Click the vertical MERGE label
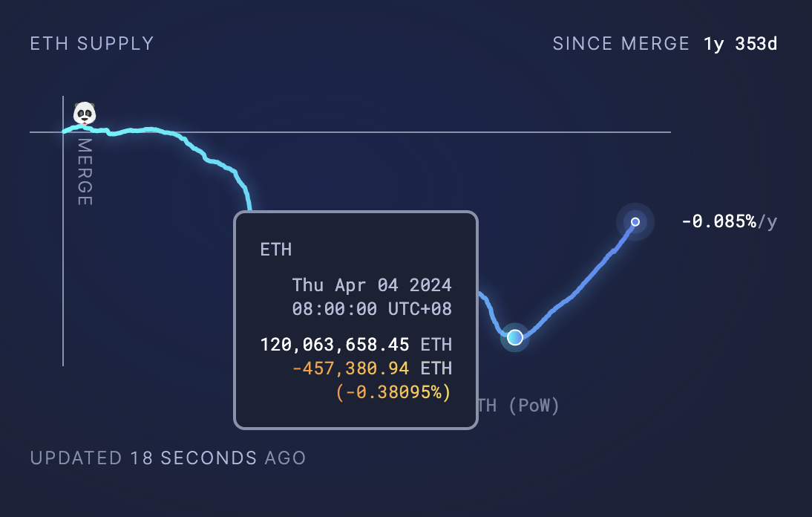This screenshot has height=517, width=812. [85, 172]
